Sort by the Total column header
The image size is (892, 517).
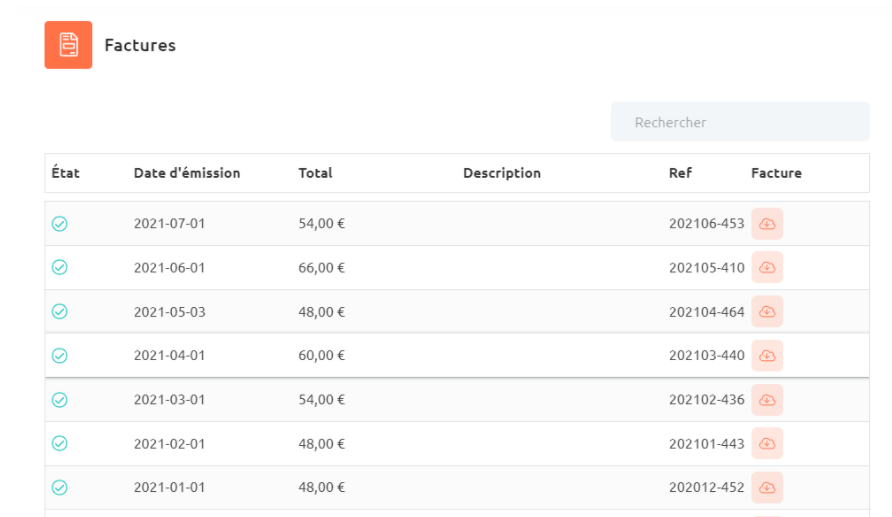coord(315,173)
